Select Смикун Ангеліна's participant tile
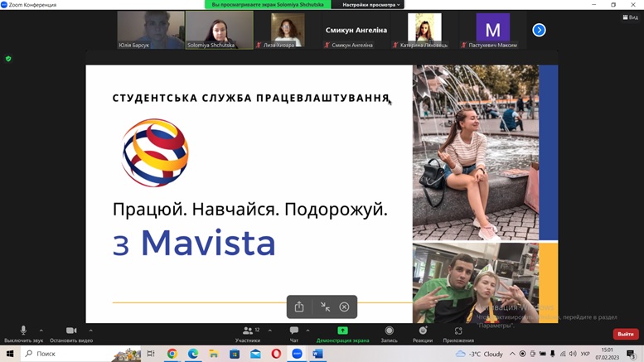Screen dimensions: 644x362 (356, 30)
